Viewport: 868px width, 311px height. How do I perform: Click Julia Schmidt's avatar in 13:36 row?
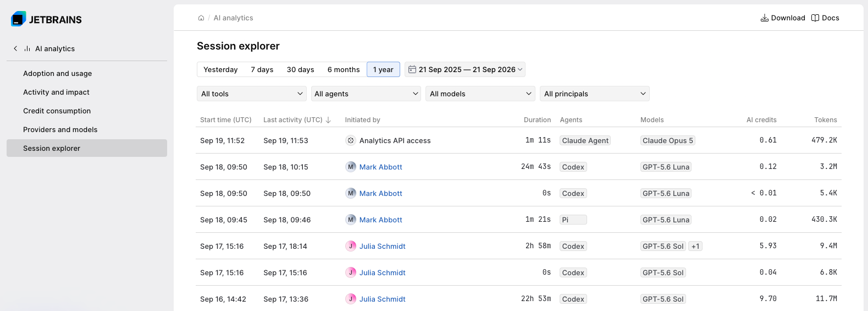351,299
